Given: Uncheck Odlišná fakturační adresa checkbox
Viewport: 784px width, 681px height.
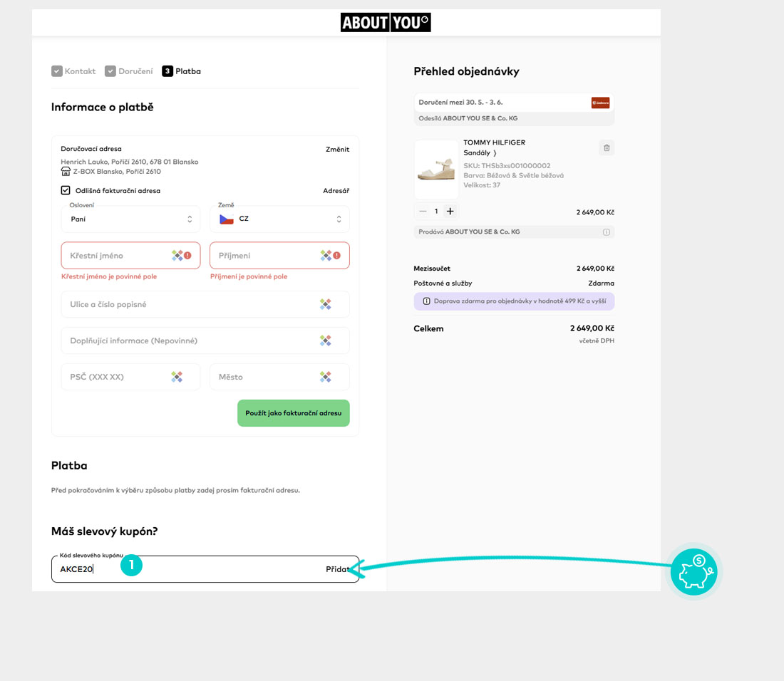Looking at the screenshot, I should 66,190.
